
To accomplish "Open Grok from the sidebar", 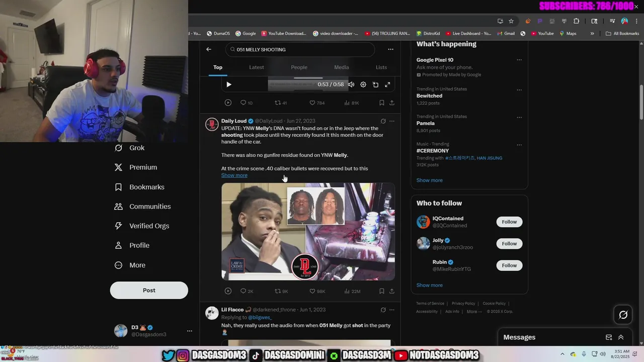I will tap(130, 148).
